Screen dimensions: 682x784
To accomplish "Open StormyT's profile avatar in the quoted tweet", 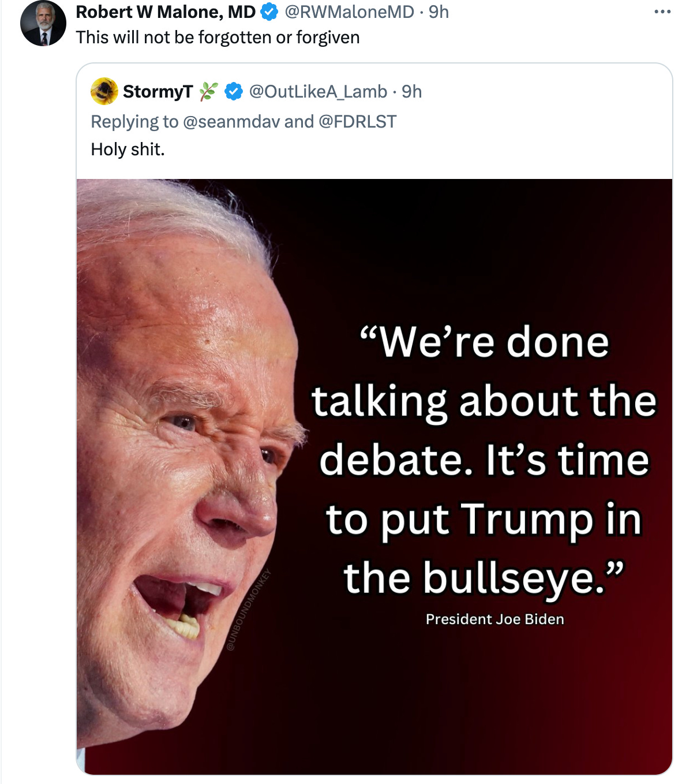I will pos(104,91).
